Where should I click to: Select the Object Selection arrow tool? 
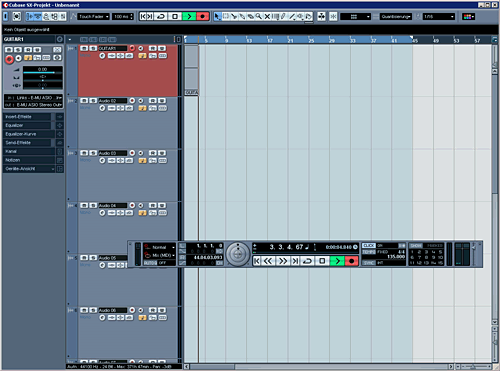(x=218, y=16)
